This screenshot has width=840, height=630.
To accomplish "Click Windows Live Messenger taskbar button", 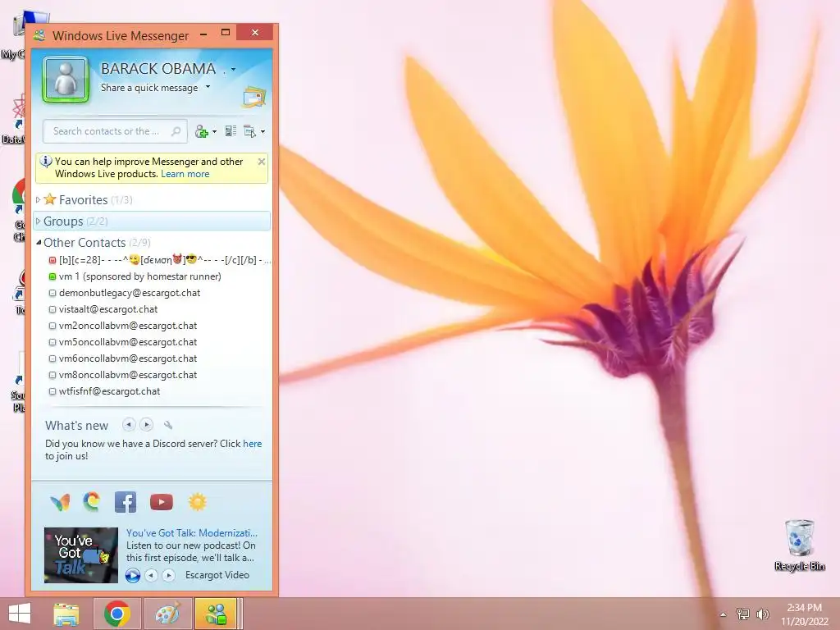I will coord(217,614).
